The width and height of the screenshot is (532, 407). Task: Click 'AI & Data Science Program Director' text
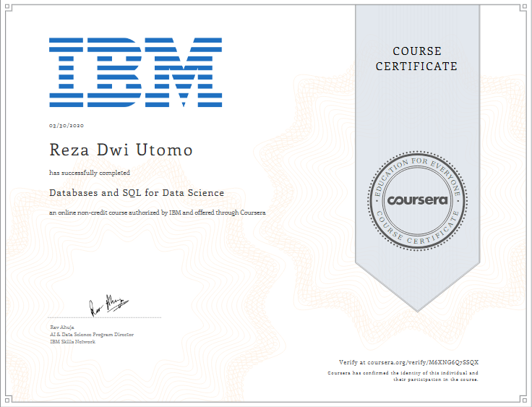(x=92, y=335)
